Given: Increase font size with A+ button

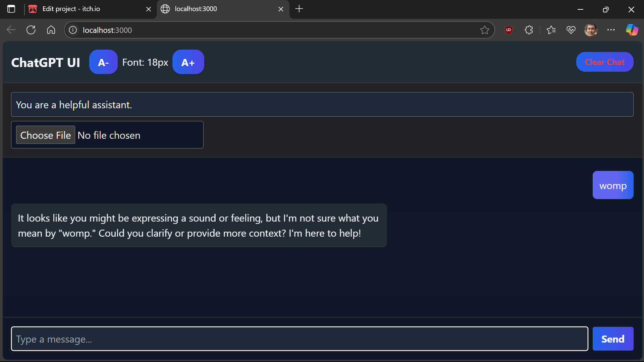Looking at the screenshot, I should (188, 62).
